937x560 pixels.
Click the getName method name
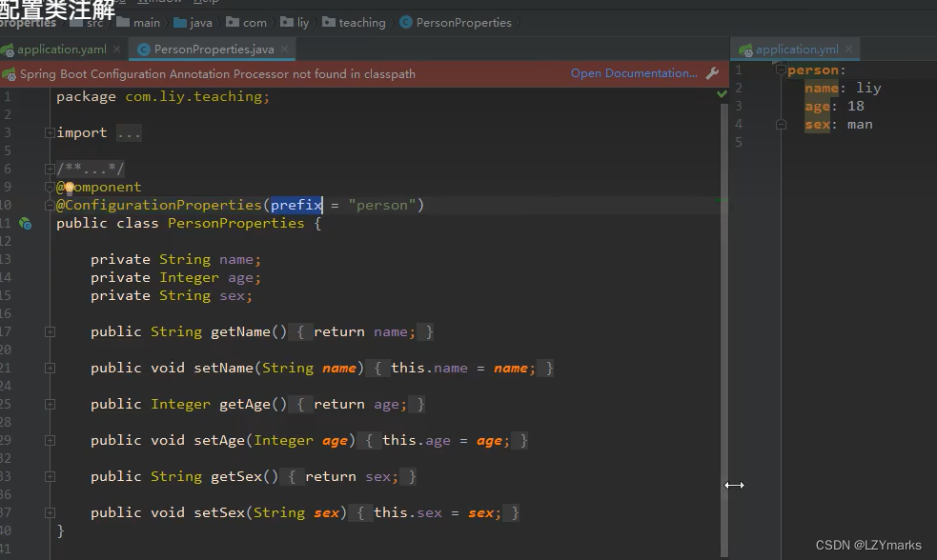240,332
